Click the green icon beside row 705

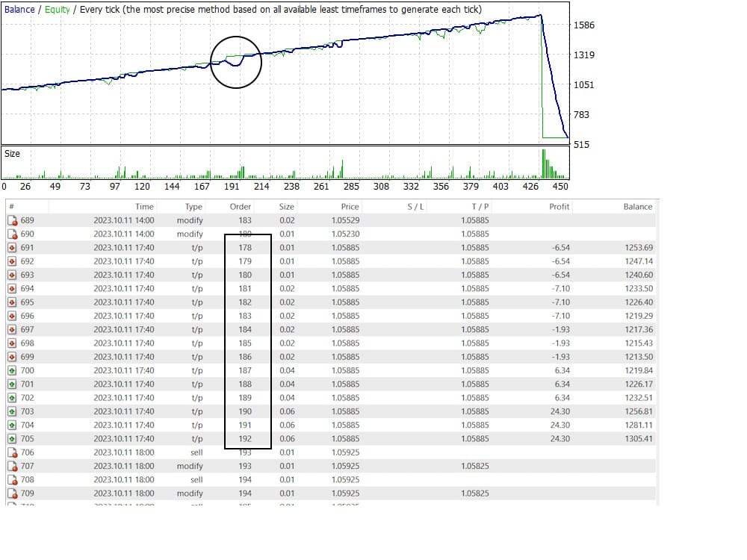coord(12,439)
